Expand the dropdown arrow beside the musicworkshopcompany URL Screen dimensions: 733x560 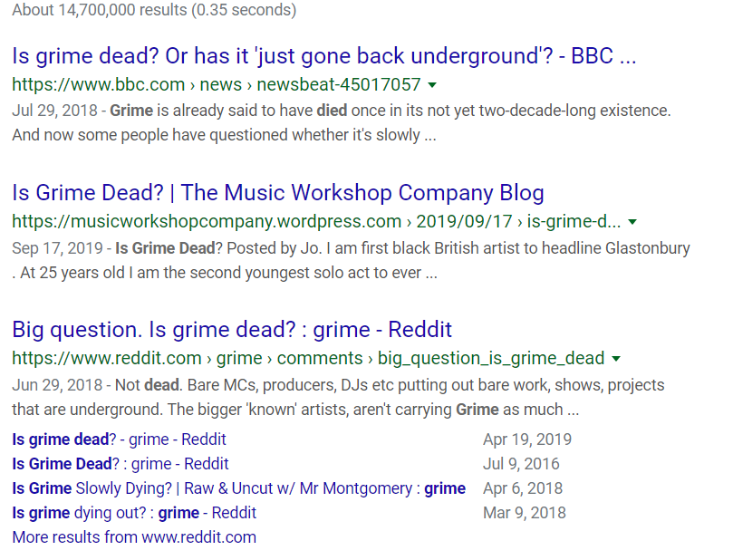[x=632, y=222]
